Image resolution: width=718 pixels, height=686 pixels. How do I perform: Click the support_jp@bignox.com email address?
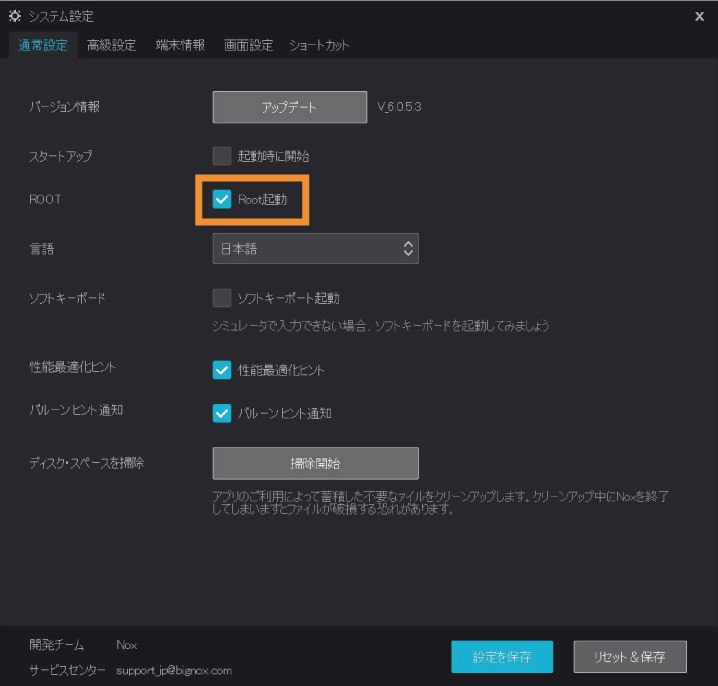pos(174,669)
